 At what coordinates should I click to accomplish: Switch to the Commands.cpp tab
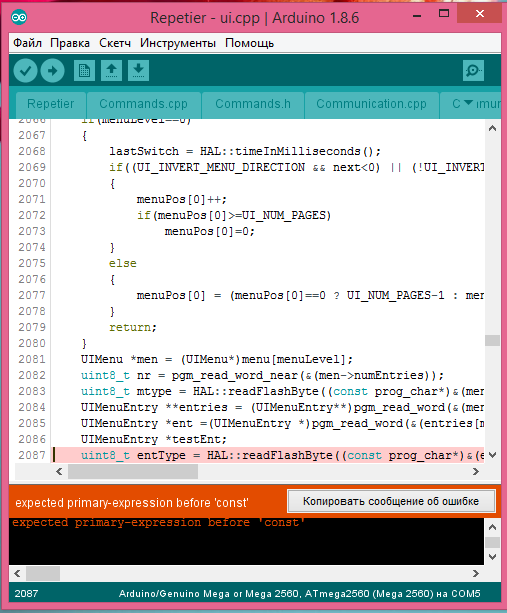pos(143,104)
